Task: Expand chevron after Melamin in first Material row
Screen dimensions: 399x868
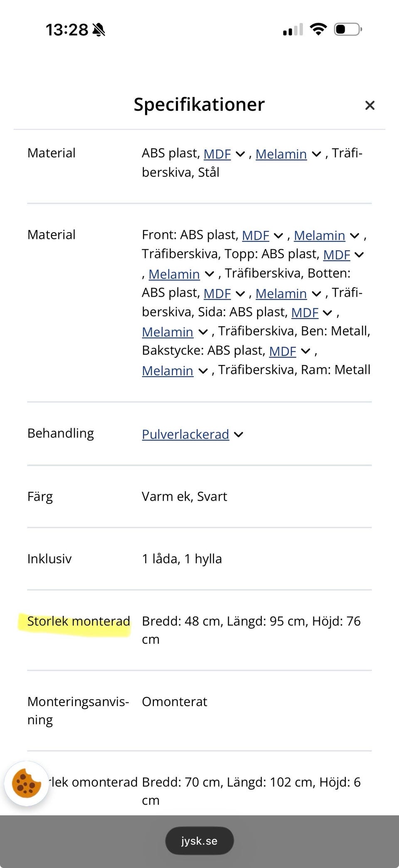Action: [x=316, y=154]
